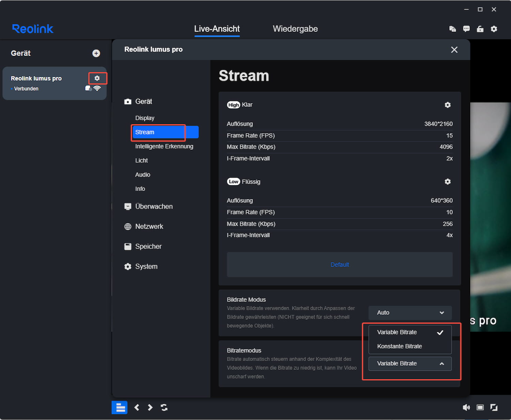The image size is (511, 420).
Task: Select the Stream menu entry
Action: click(165, 132)
